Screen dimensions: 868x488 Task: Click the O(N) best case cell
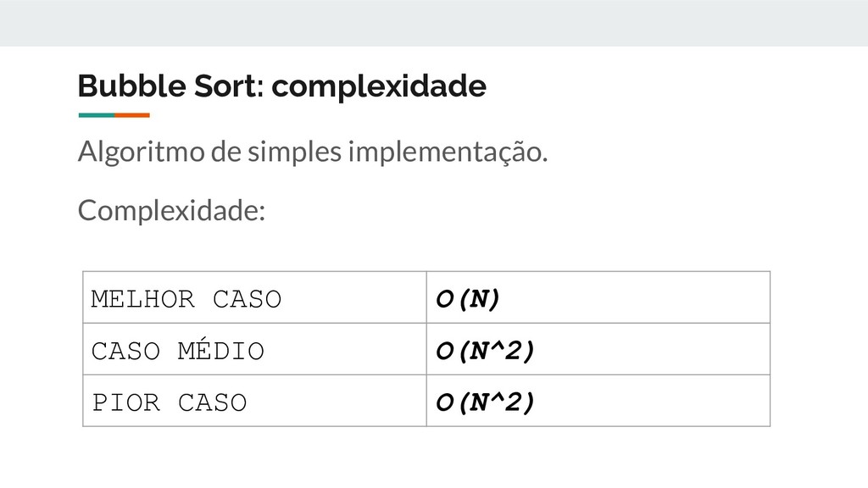coord(598,297)
